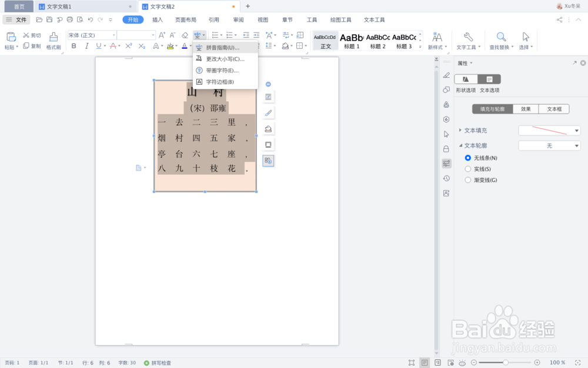Click the increase font size icon
The height and width of the screenshot is (368, 588).
click(162, 35)
